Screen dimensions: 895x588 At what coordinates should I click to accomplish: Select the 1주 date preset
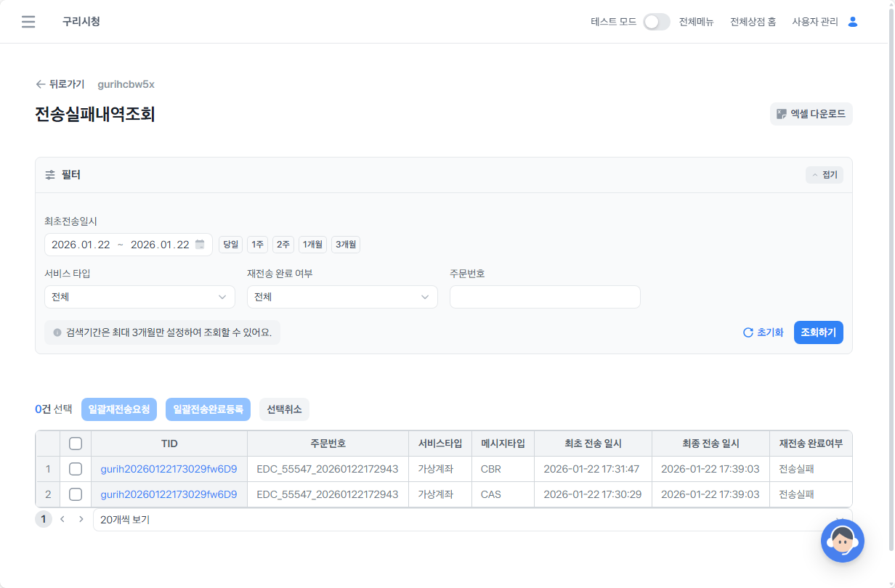[257, 245]
